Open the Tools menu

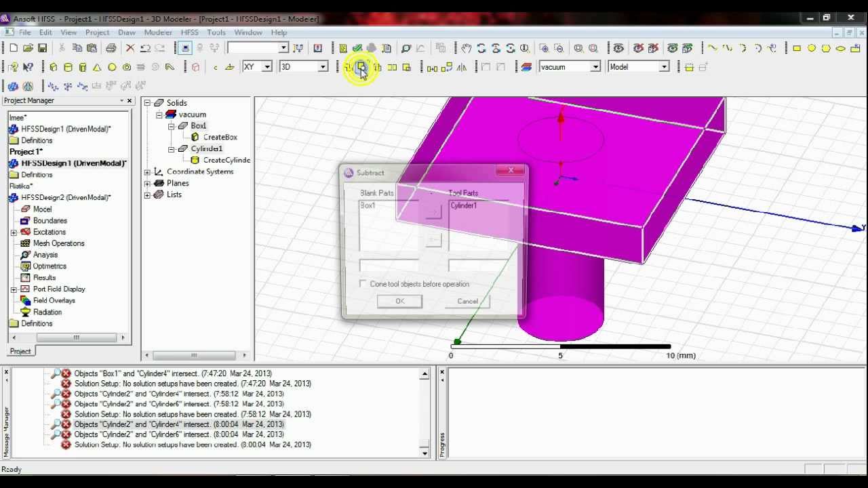click(216, 33)
